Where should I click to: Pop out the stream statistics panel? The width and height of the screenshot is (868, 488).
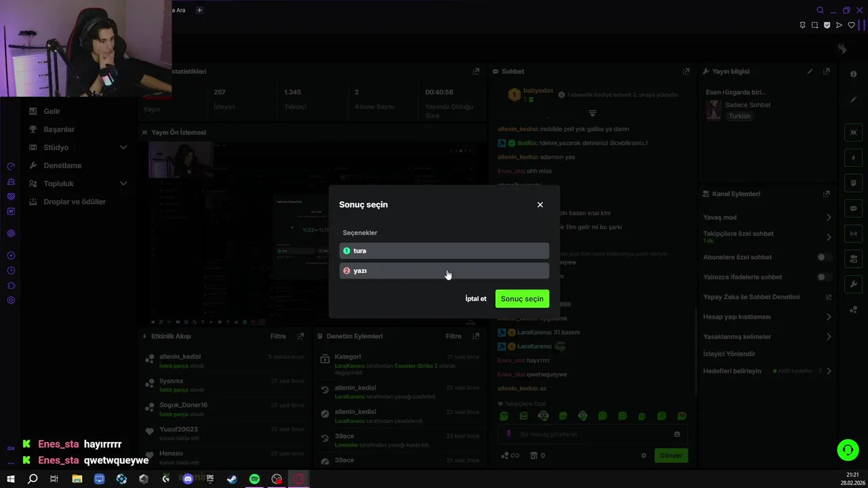476,71
